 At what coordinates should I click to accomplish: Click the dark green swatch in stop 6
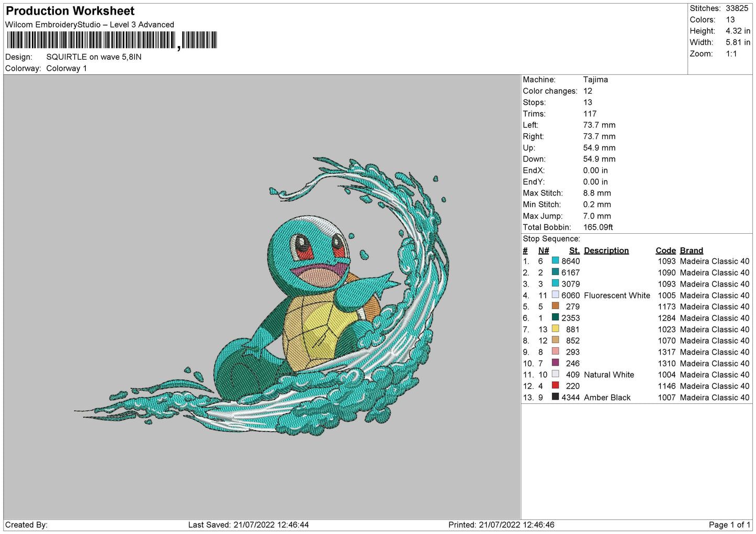click(x=555, y=317)
